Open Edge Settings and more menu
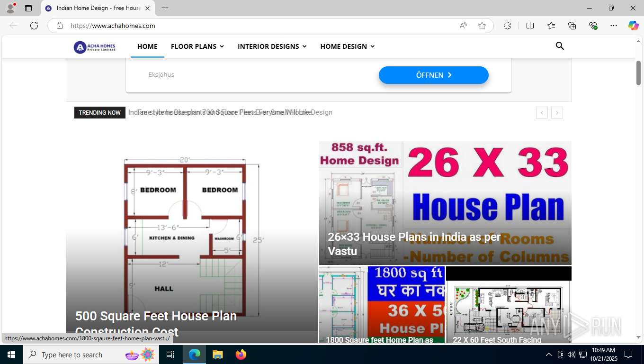Viewport: 644px width, 364px height. click(614, 26)
